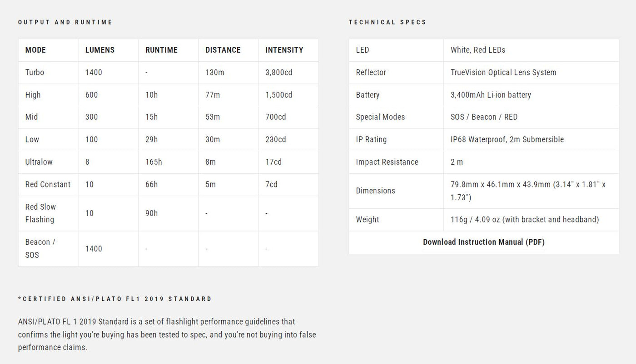Click the Certified ANSI/PLATO FL1 2019 heading
This screenshot has width=636, height=364.
(115, 299)
